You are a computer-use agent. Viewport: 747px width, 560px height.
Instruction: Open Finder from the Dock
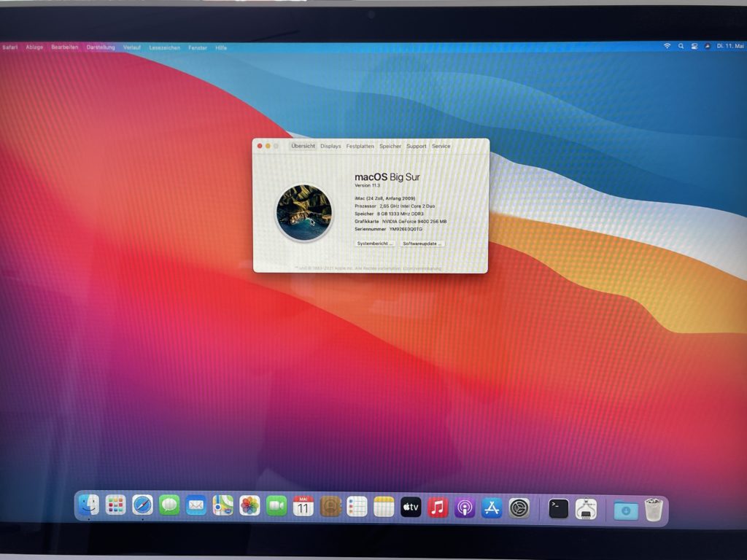click(x=88, y=506)
